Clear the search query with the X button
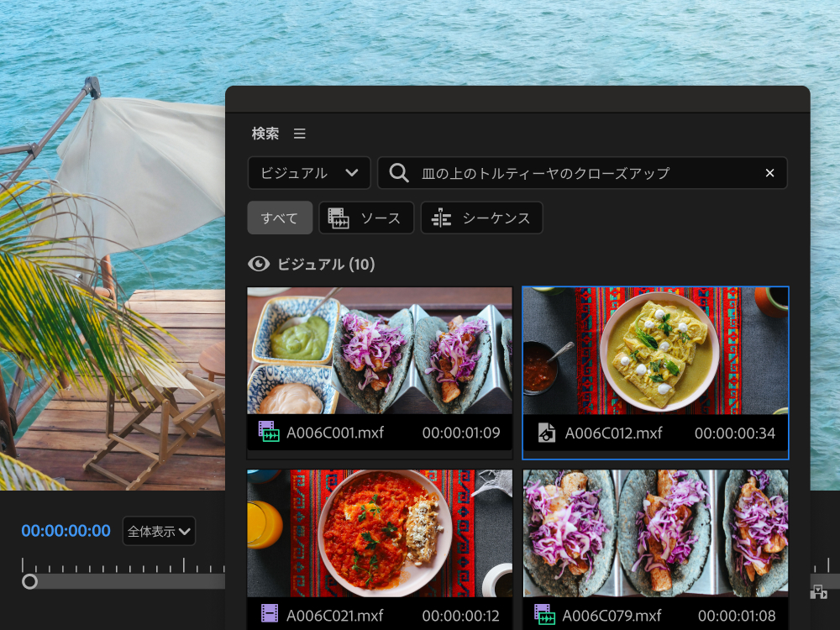 769,172
